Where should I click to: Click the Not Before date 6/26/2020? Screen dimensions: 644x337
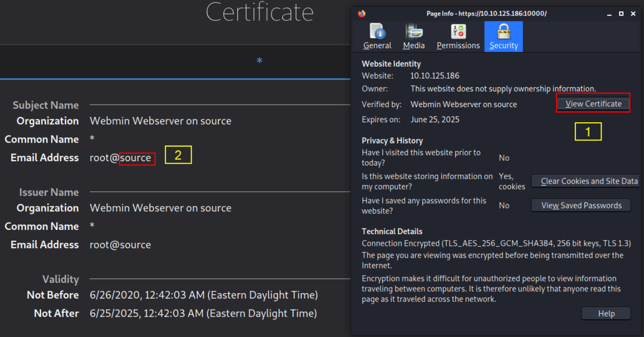click(204, 295)
